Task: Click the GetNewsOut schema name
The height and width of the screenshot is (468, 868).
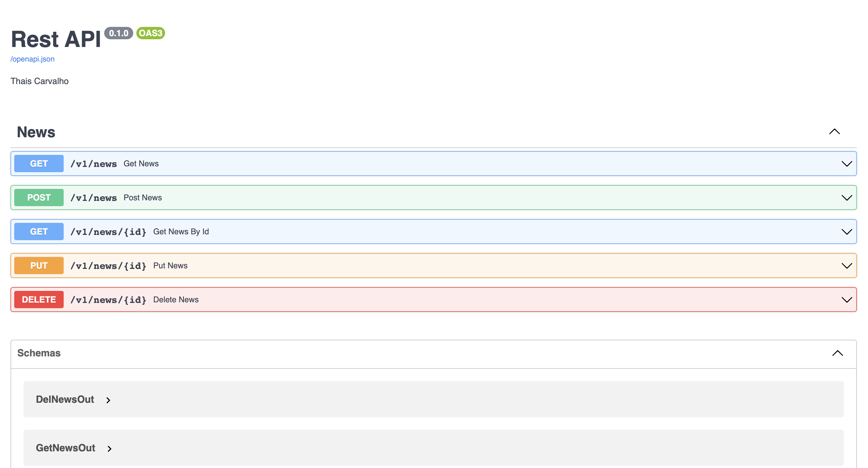Action: (x=66, y=448)
